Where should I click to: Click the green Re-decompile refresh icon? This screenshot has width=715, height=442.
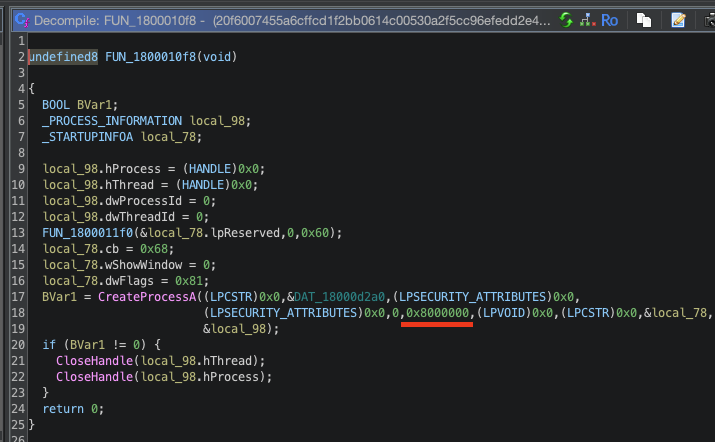(566, 20)
